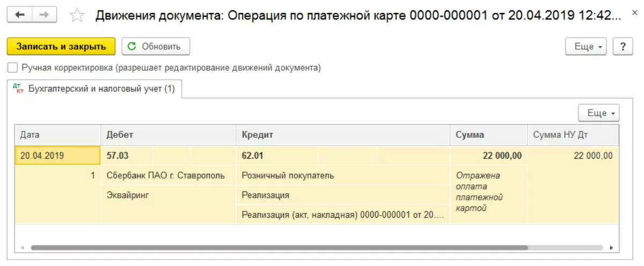Screen dimensions: 644x266
Task: Click the Дебет column header
Action: click(x=168, y=135)
